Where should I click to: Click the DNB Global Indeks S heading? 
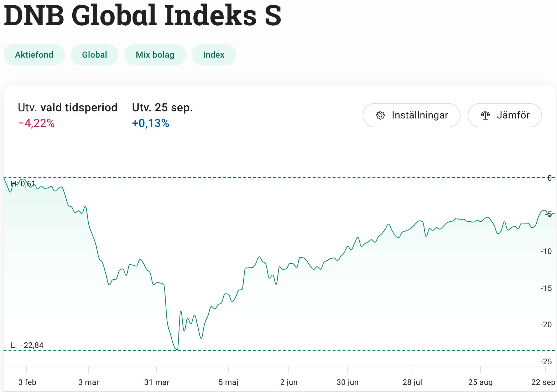pos(142,16)
